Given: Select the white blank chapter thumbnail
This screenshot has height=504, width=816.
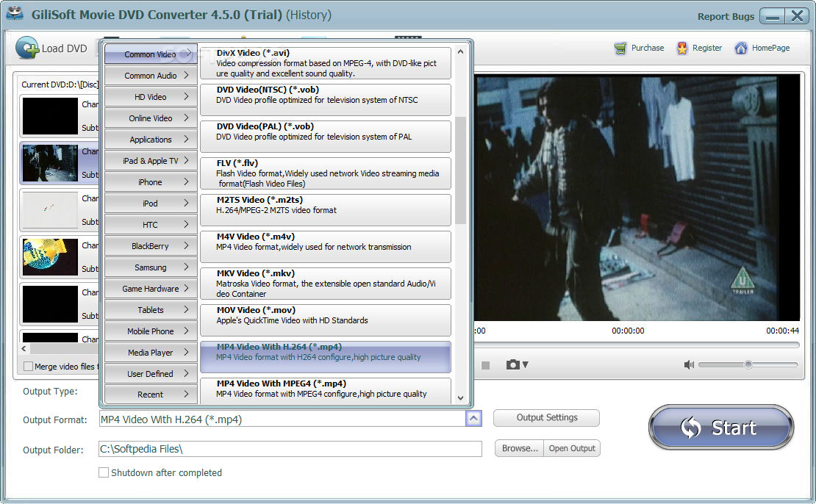Looking at the screenshot, I should tap(50, 210).
